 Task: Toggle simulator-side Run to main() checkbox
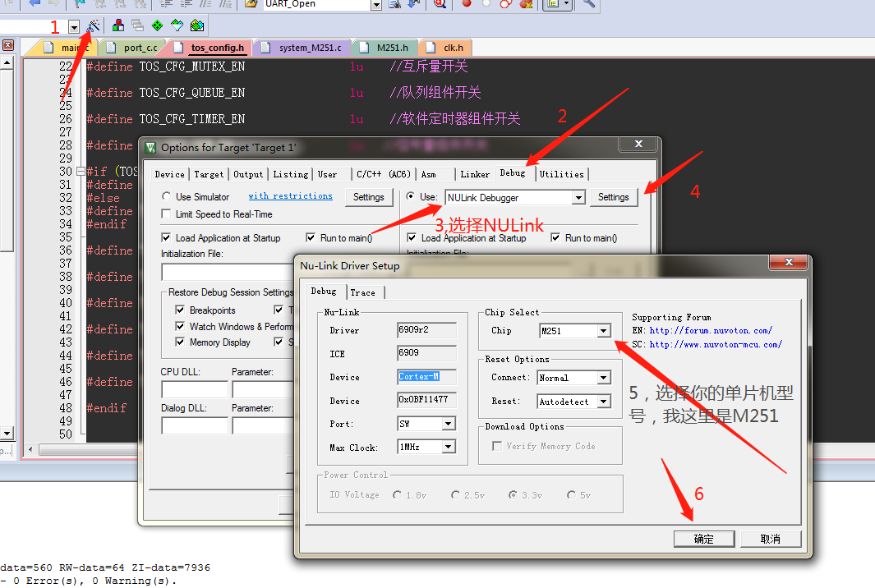[311, 237]
